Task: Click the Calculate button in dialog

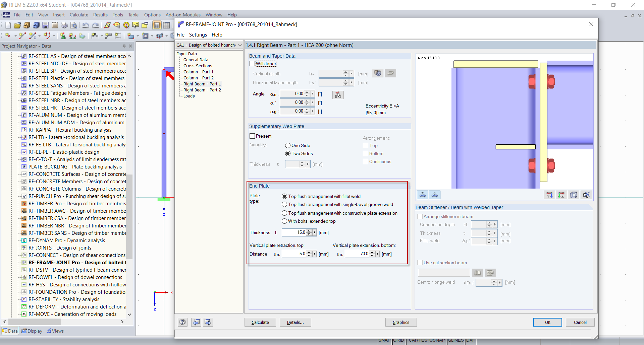Action: [x=260, y=322]
